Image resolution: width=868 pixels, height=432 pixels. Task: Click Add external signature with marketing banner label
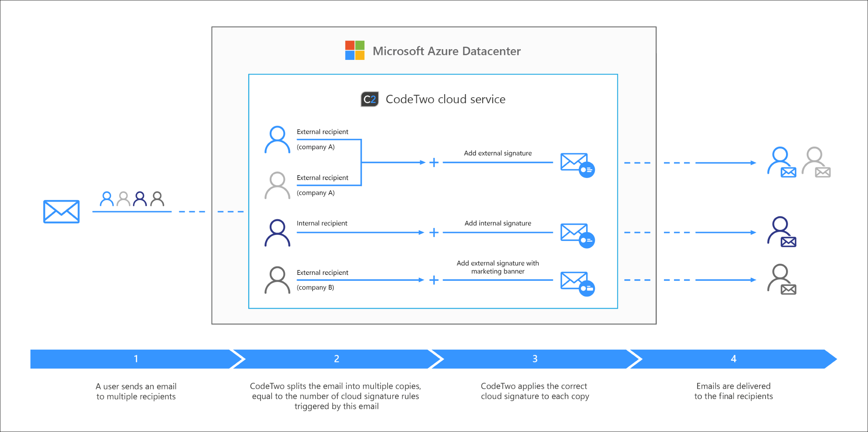point(498,267)
